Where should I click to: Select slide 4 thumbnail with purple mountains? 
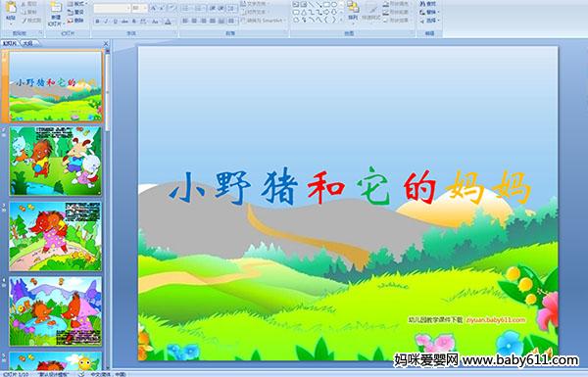click(56, 311)
